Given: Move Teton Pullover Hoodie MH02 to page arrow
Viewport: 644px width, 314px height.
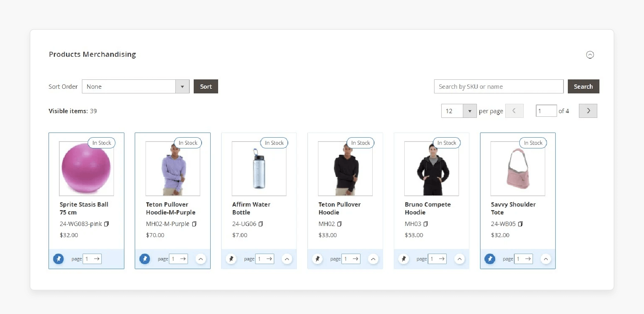Looking at the screenshot, I should pos(355,259).
